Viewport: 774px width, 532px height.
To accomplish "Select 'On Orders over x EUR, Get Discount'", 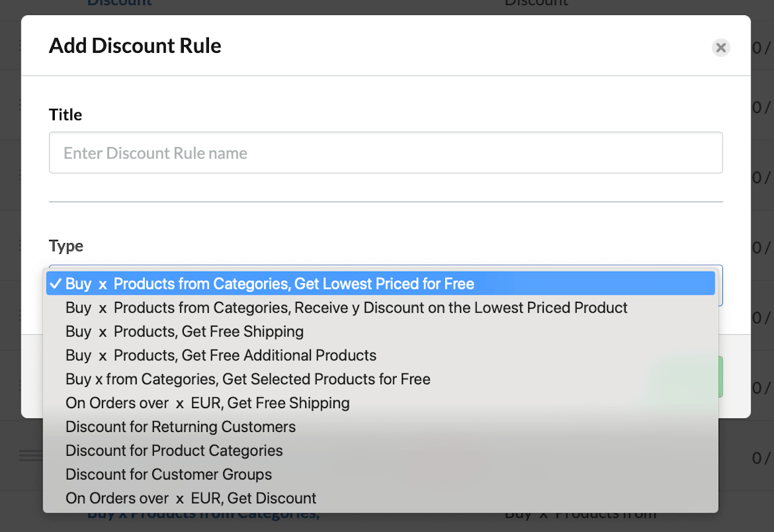I will [x=381, y=498].
